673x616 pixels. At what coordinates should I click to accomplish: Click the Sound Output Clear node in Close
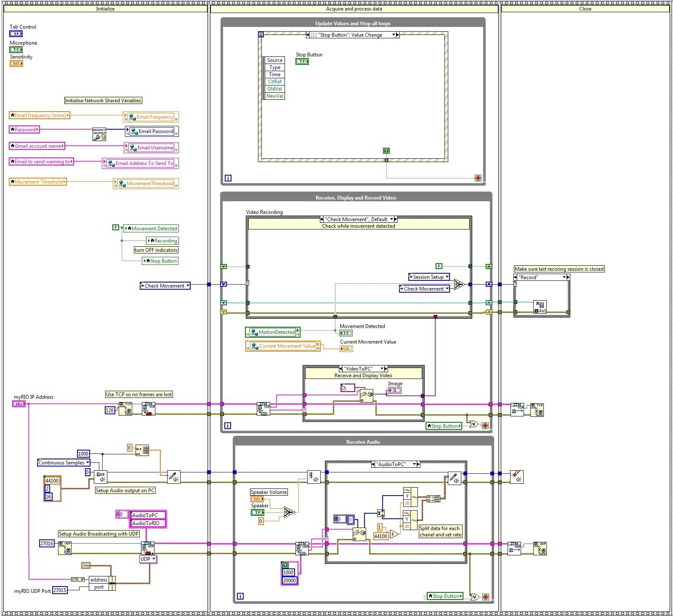[517, 477]
